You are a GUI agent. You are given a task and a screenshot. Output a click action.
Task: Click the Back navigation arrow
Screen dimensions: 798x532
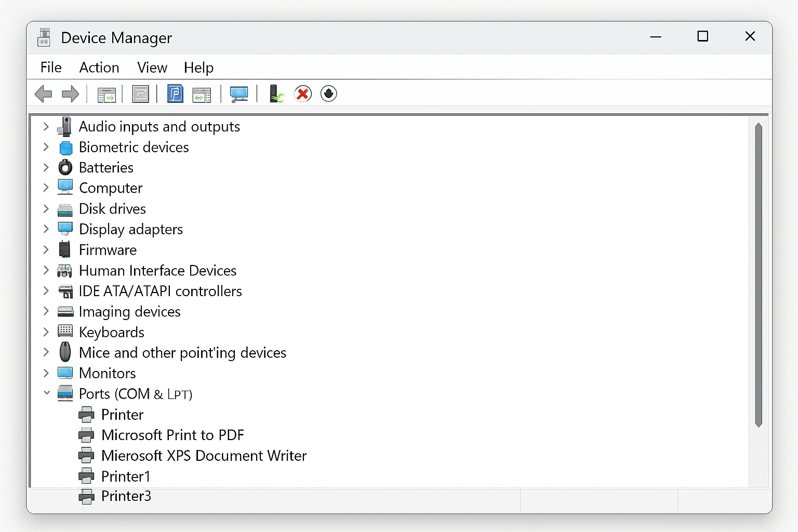tap(44, 94)
